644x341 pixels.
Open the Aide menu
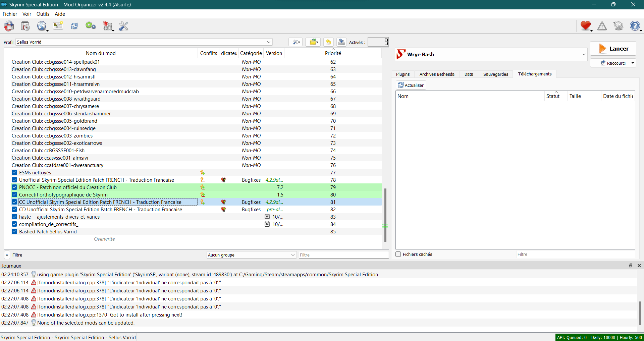[60, 14]
